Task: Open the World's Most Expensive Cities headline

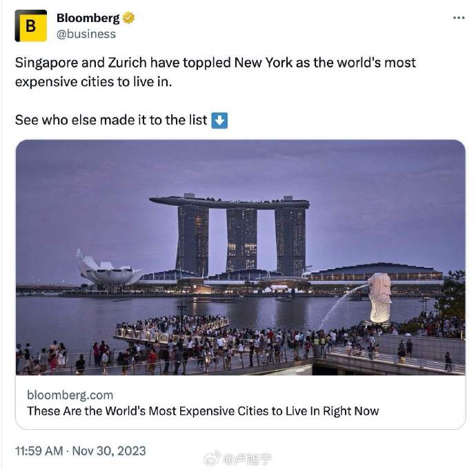Action: [203, 411]
